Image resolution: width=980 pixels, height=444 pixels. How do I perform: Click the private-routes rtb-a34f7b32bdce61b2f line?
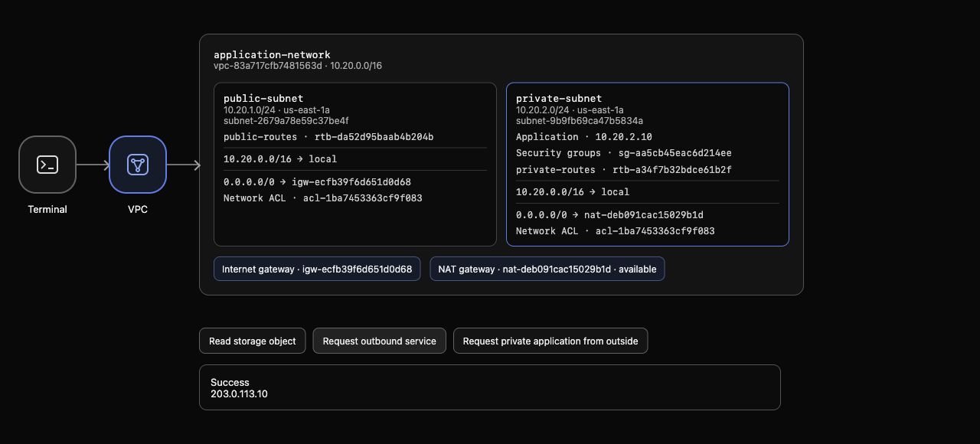[624, 170]
